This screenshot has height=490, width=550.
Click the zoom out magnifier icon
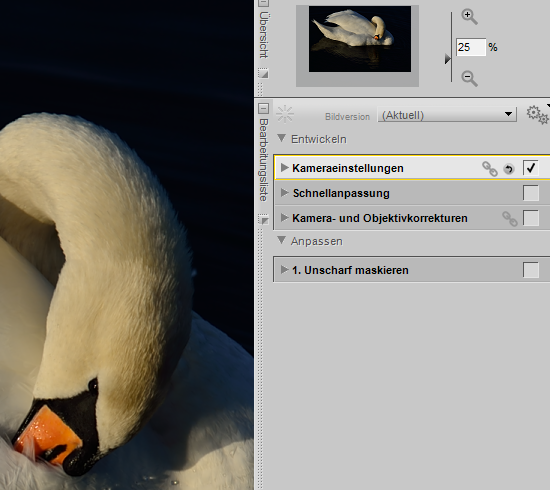[469, 78]
